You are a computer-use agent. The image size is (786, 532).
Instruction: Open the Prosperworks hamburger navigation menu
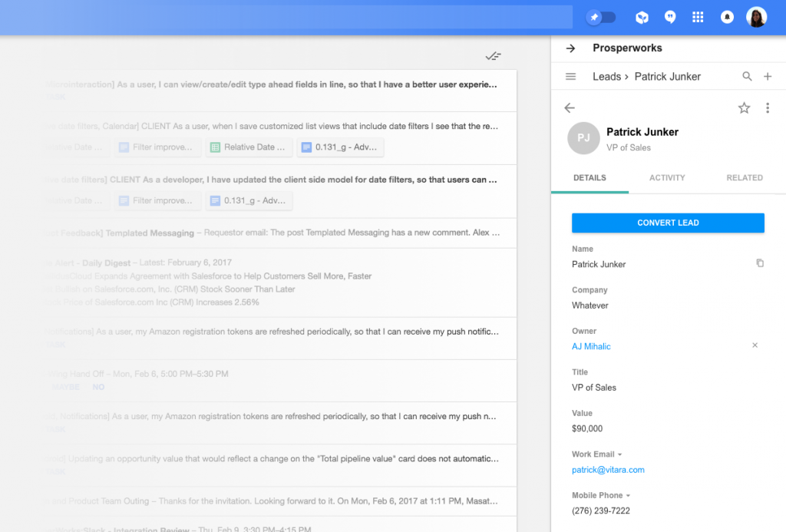pos(570,76)
